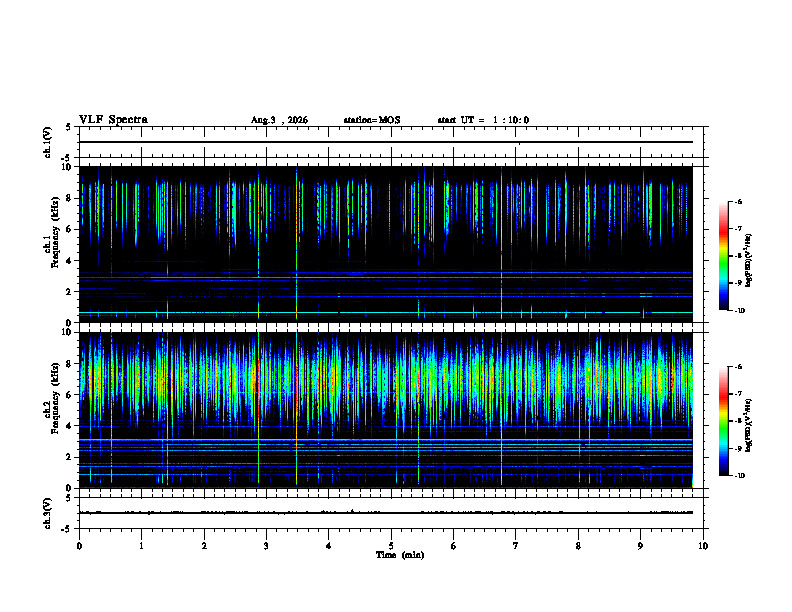Select the ch.2 colorbar log(PSD) label
The height and width of the screenshot is (612, 792).
click(x=749, y=425)
